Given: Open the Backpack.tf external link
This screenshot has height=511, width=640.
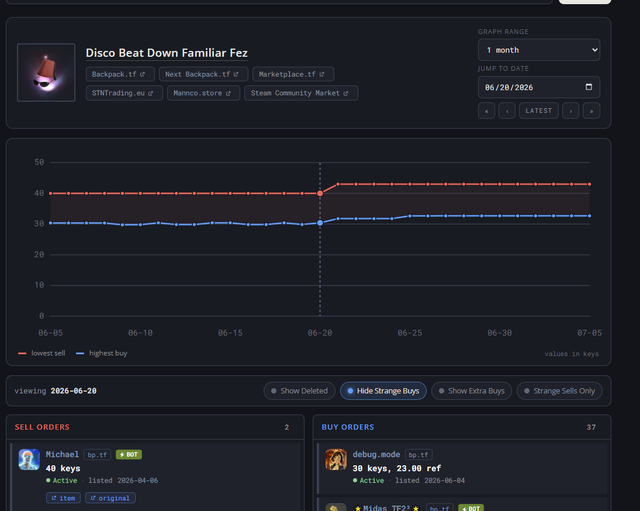Looking at the screenshot, I should [x=120, y=74].
